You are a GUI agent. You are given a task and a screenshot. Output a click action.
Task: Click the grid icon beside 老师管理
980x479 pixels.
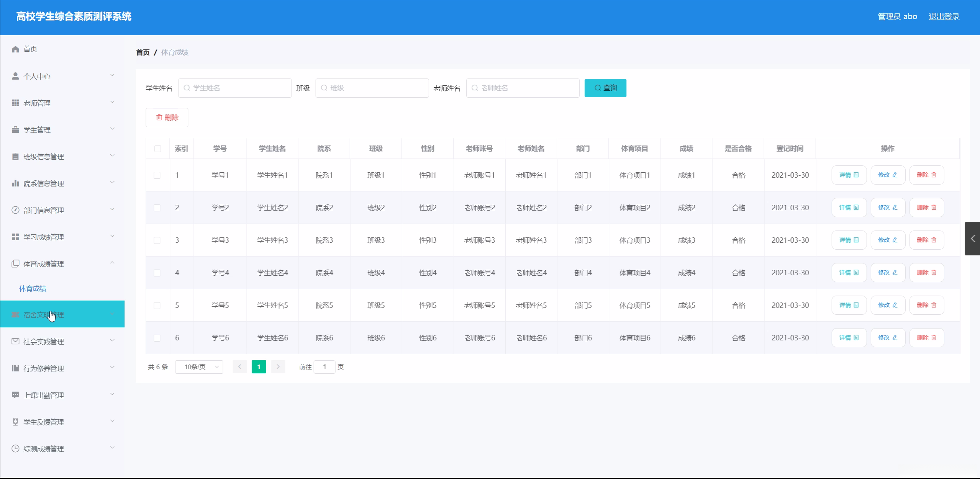[x=15, y=103]
